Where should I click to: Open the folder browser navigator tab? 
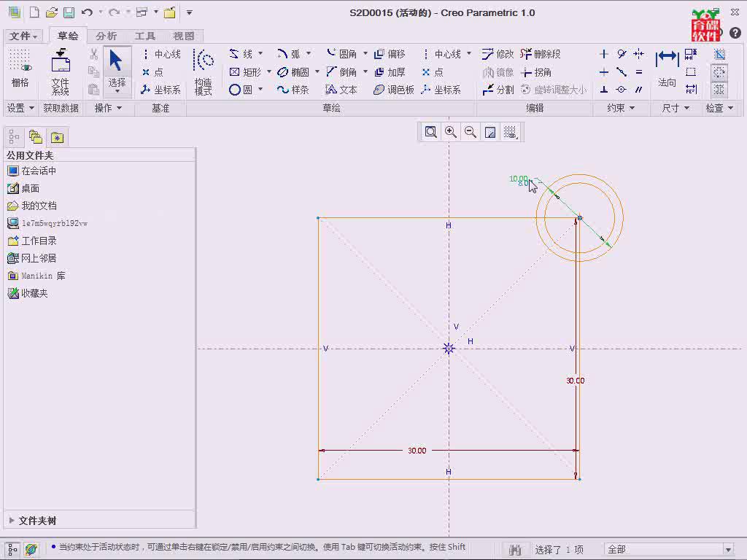(36, 138)
